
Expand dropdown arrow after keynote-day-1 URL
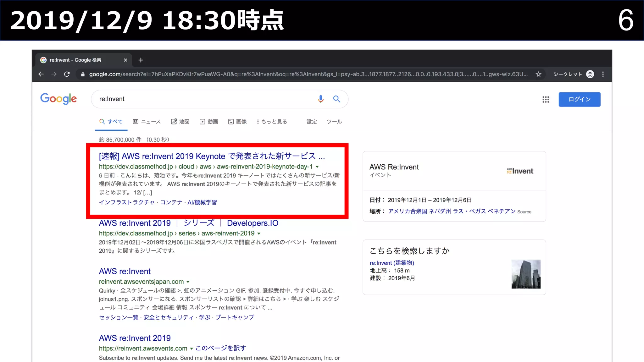(x=317, y=167)
